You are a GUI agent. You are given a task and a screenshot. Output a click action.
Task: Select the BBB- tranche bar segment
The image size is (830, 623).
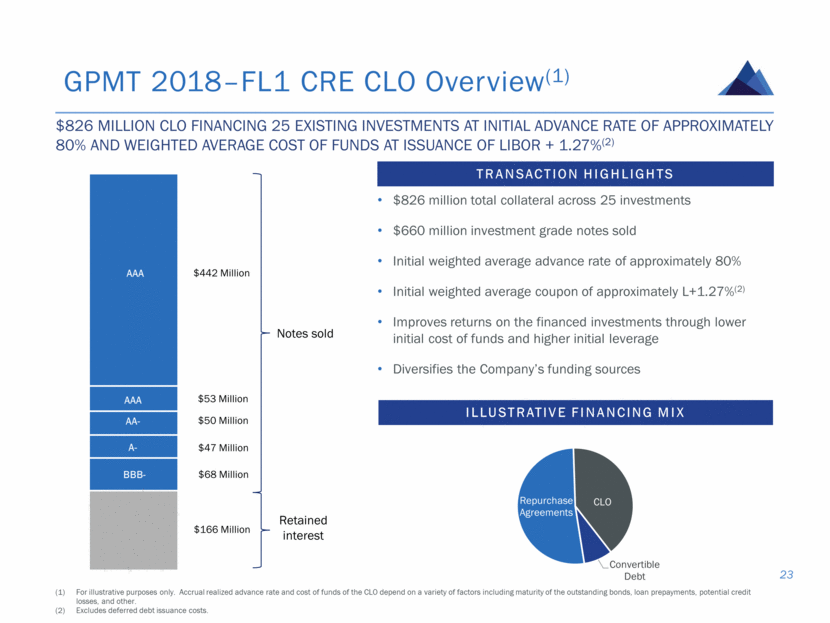point(133,474)
